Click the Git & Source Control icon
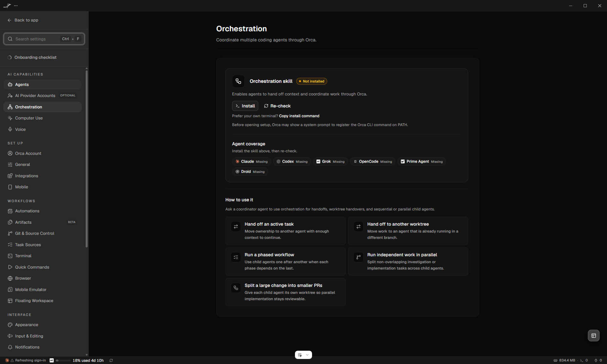 [10, 234]
